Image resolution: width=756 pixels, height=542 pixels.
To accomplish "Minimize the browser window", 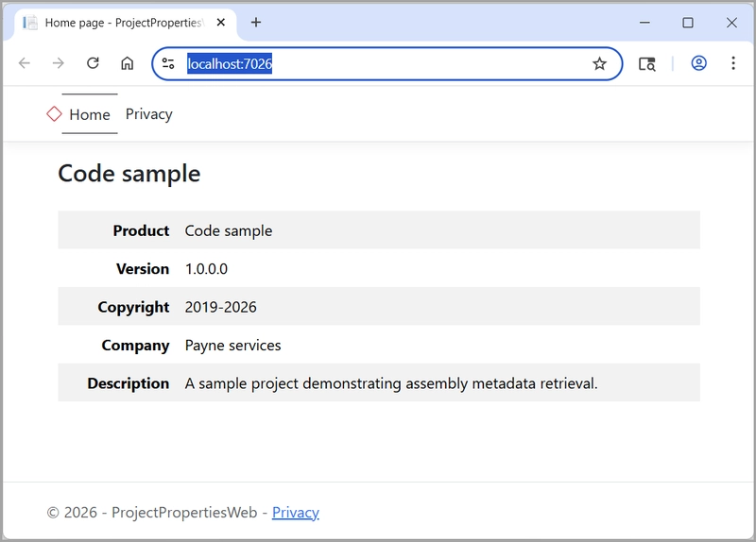I will click(644, 23).
